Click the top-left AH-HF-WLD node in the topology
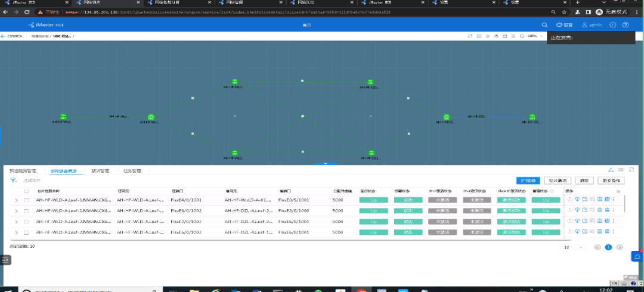Viewport: 644px width, 292px height. [x=234, y=82]
